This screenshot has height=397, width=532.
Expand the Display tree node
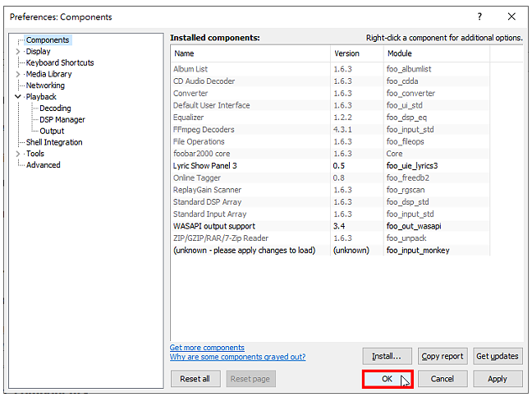coord(17,52)
